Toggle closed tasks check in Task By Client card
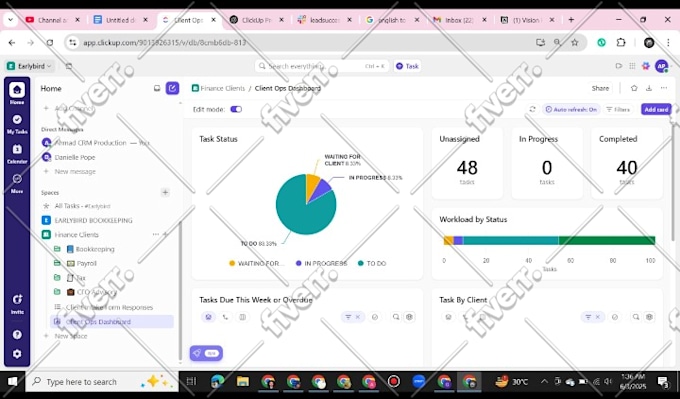Image resolution: width=680 pixels, height=399 pixels. 615,317
